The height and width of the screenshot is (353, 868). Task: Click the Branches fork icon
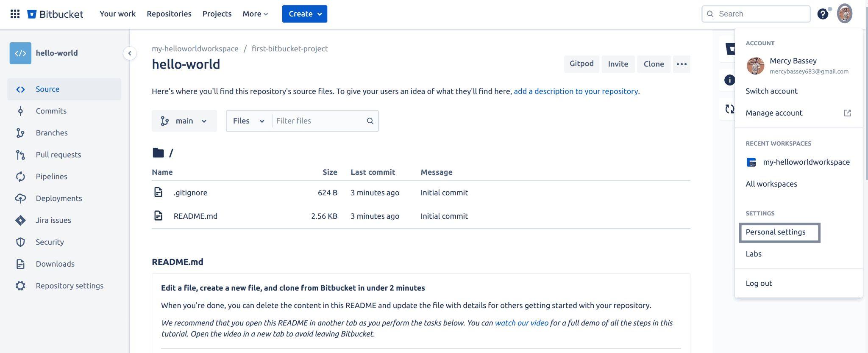coord(20,133)
